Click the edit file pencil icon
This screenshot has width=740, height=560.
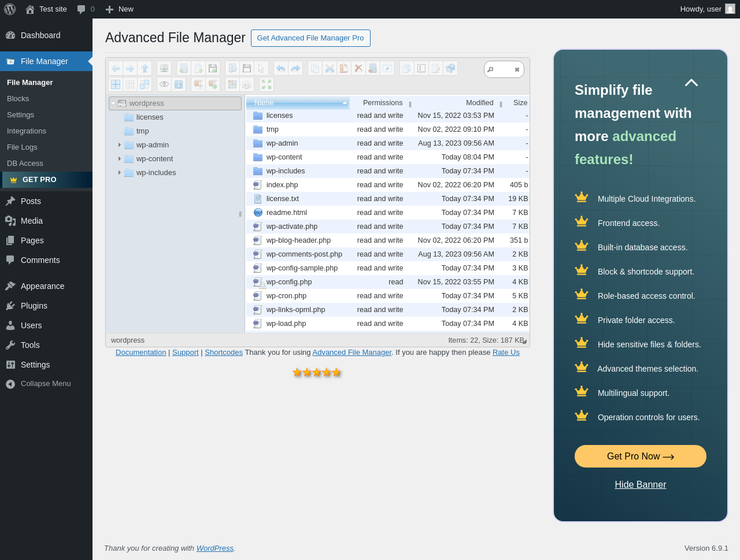(436, 68)
